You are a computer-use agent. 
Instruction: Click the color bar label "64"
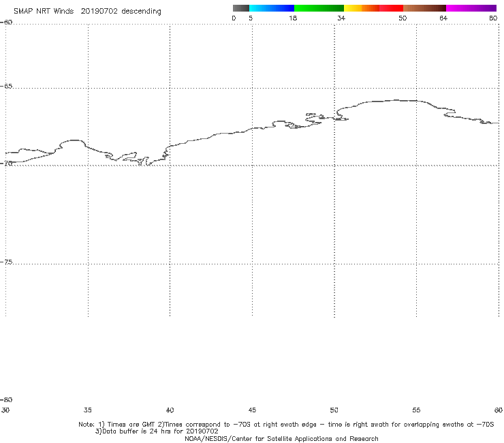pos(443,18)
